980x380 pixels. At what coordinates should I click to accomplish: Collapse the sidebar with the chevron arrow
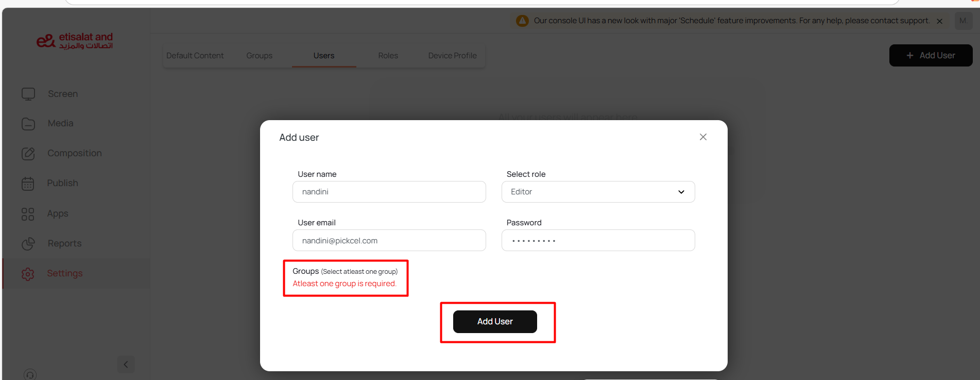(x=126, y=365)
